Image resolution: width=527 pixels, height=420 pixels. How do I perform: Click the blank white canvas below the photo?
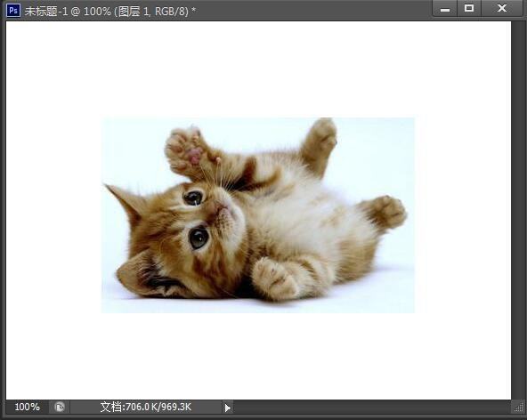258,356
